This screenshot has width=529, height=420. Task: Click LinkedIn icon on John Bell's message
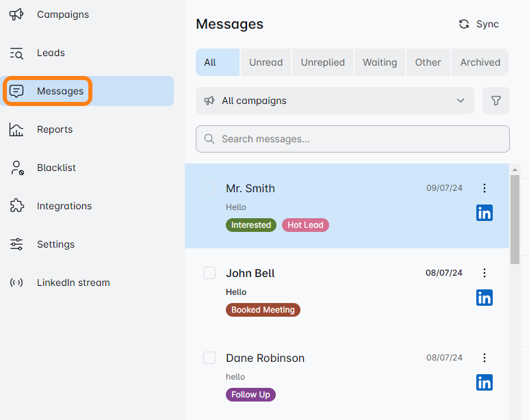[485, 298]
